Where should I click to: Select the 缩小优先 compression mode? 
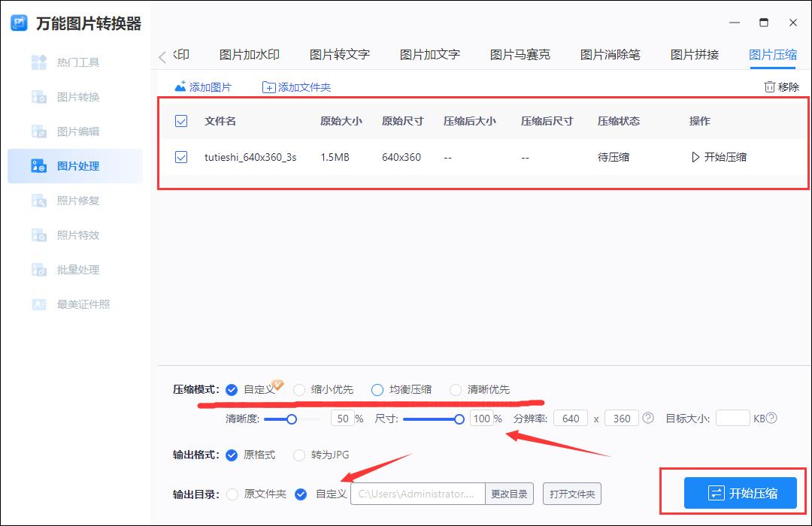pyautogui.click(x=300, y=389)
